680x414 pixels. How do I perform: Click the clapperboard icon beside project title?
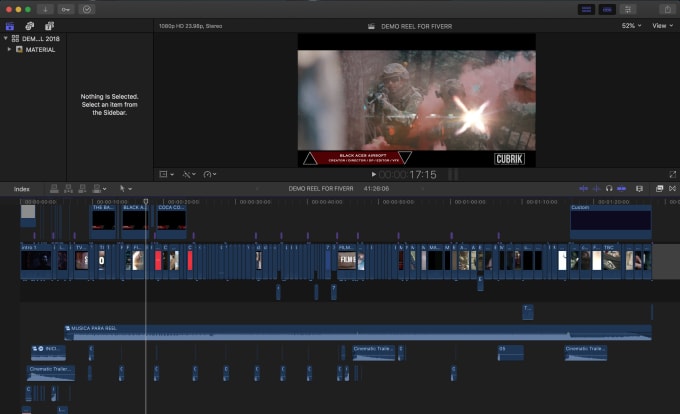coord(371,26)
